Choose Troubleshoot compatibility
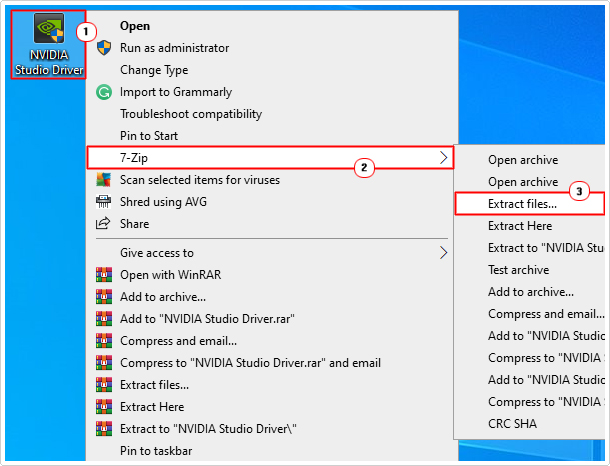Viewport: 610px width, 466px height. (x=191, y=114)
